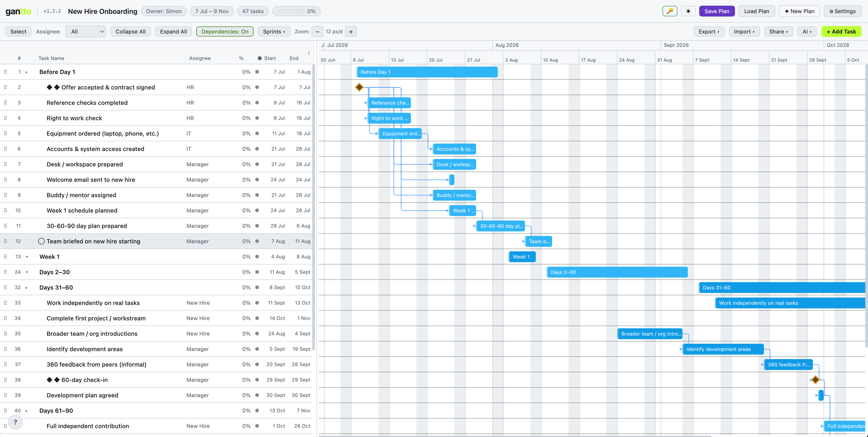This screenshot has height=437, width=868.
Task: Click Collapse All button
Action: pyautogui.click(x=130, y=32)
